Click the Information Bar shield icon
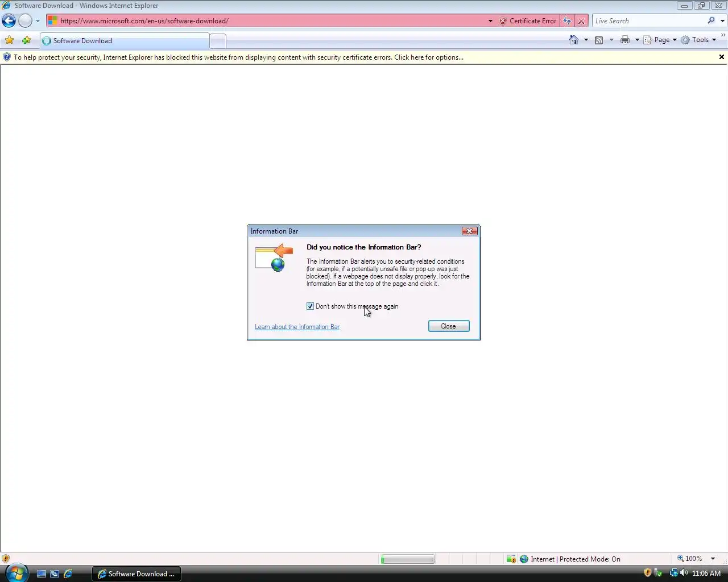 pyautogui.click(x=7, y=57)
